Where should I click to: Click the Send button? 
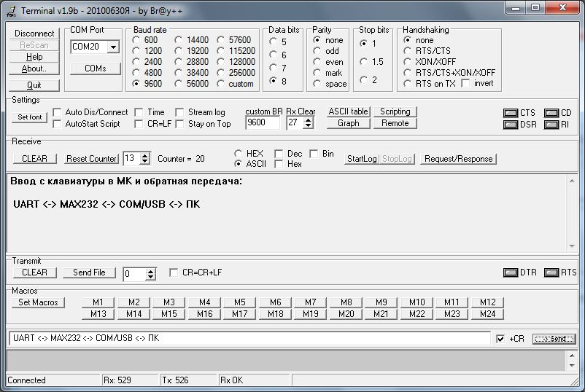pos(554,339)
